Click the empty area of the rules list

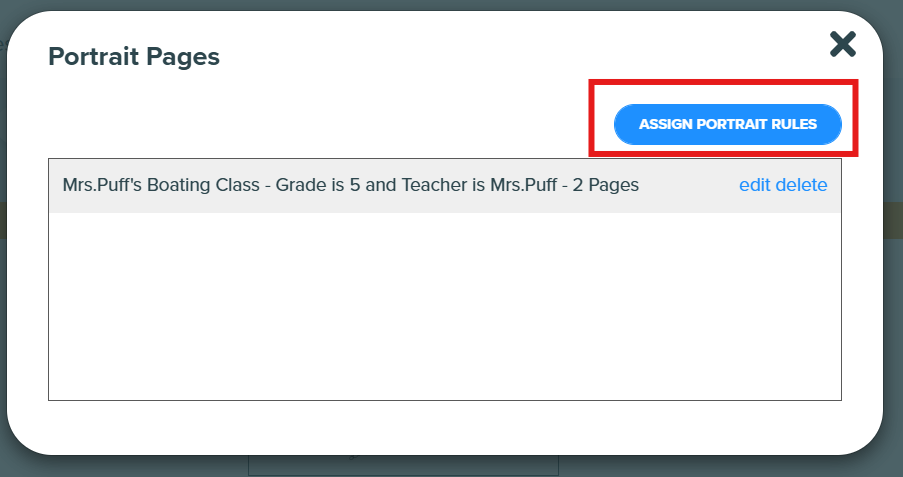coord(445,305)
